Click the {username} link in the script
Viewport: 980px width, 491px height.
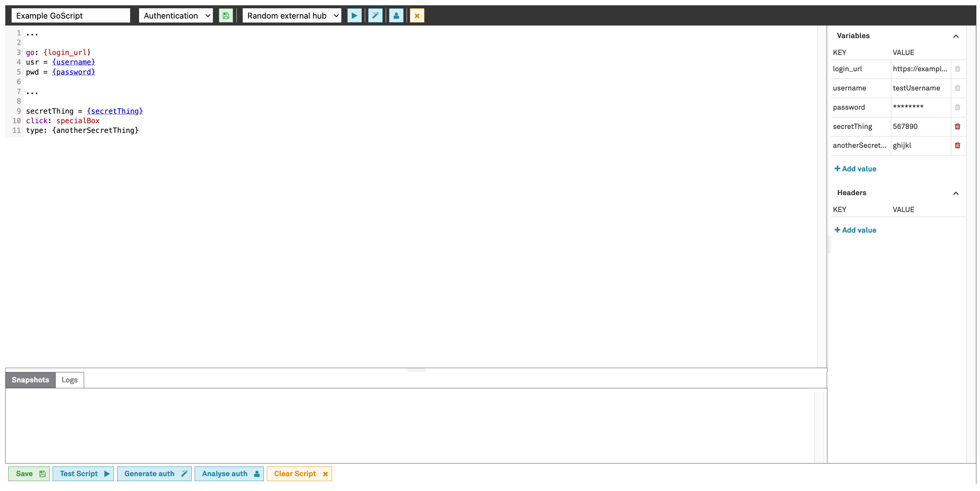(x=73, y=62)
